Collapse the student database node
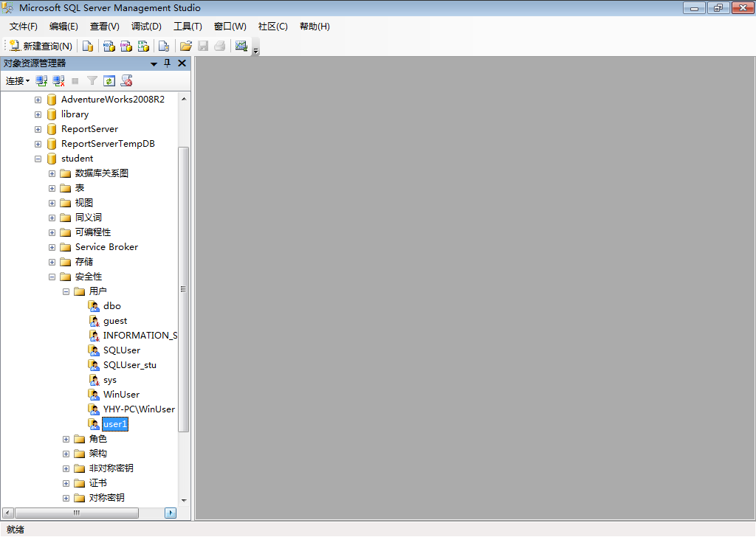Screen dimensions: 756x537 coord(38,159)
